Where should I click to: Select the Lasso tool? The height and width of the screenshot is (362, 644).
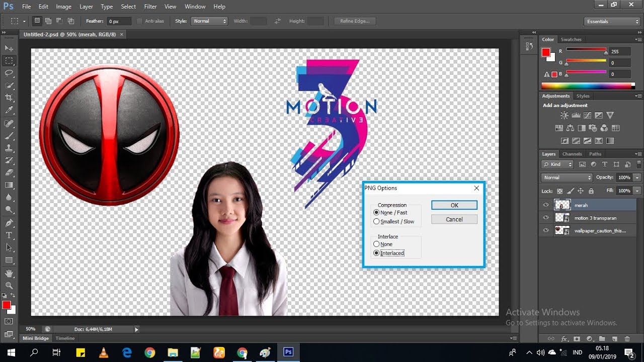click(x=9, y=73)
